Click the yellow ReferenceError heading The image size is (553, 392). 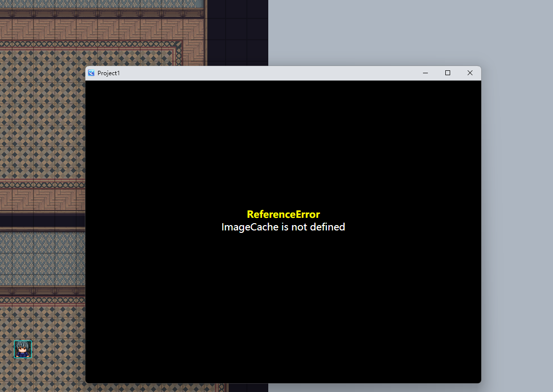pos(283,214)
